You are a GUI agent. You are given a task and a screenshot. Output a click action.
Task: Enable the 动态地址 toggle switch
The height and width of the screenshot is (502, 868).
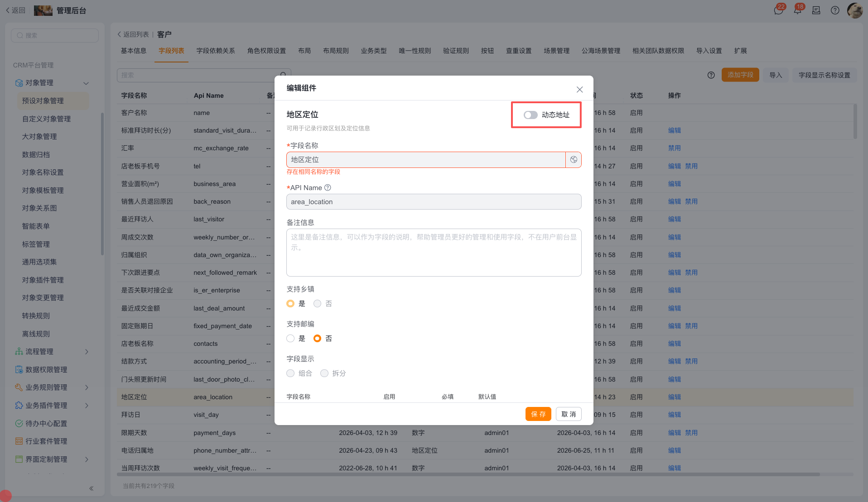click(x=530, y=115)
